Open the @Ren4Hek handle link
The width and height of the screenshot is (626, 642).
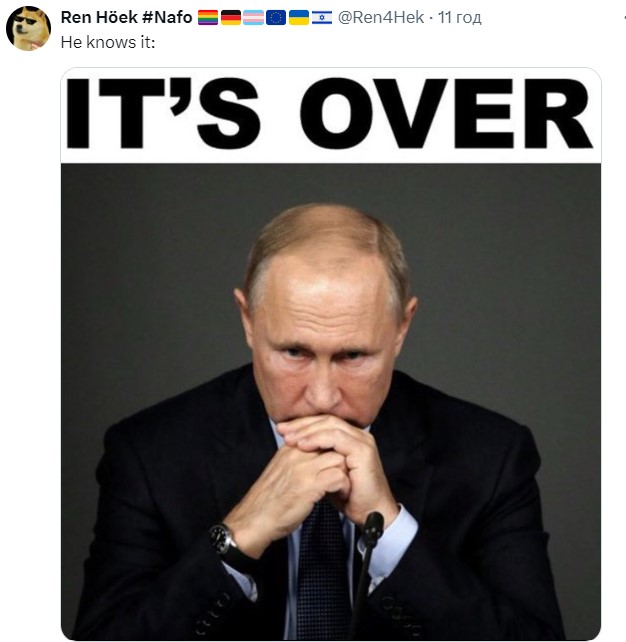[380, 17]
